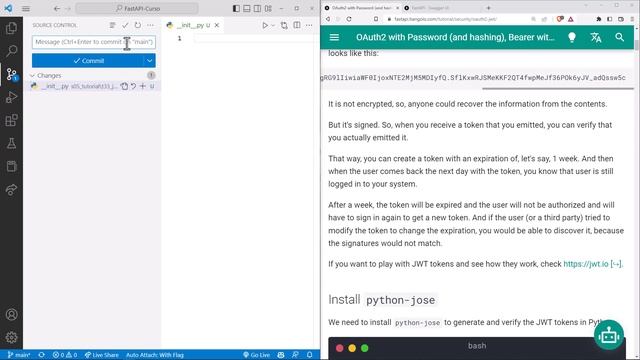Open the Accounts menu icon
640x360 pixels.
pos(11,315)
